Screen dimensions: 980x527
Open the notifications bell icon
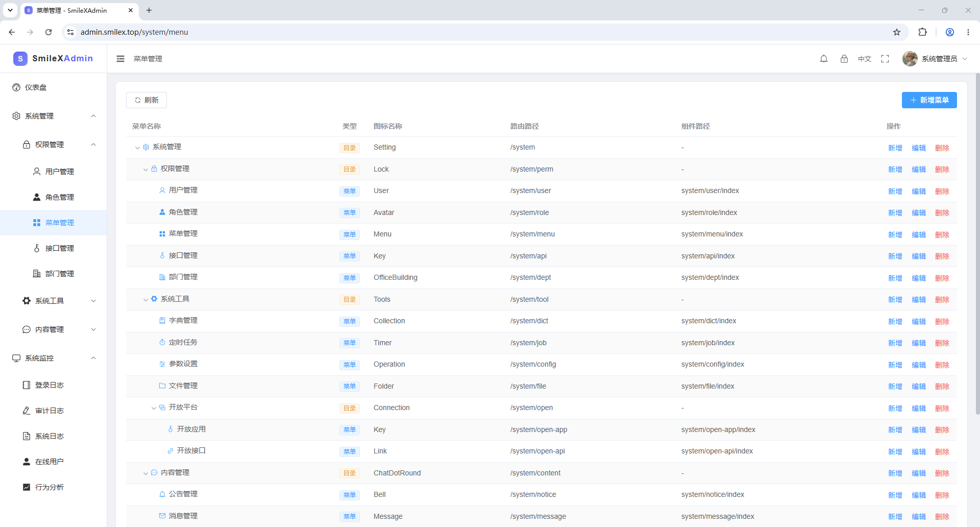(824, 59)
